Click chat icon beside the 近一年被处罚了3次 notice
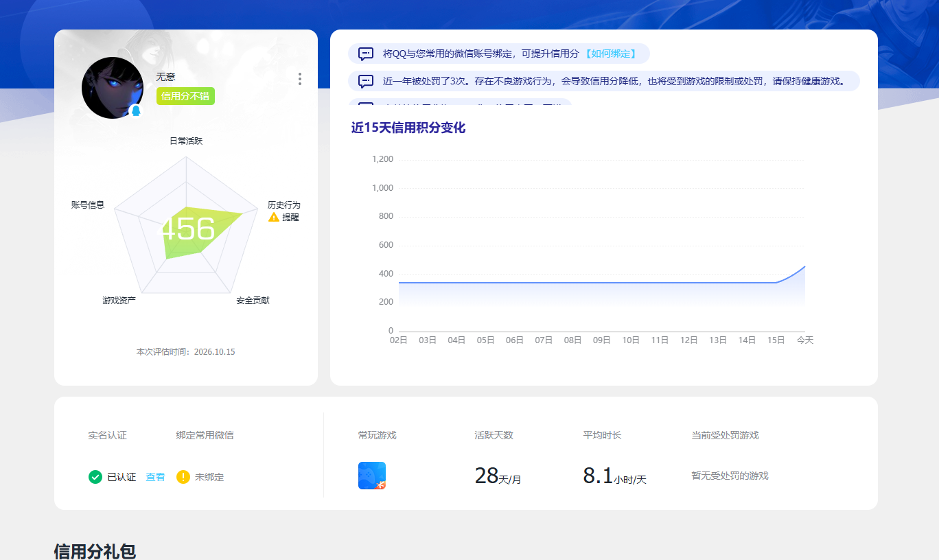This screenshot has width=939, height=560. 366,81
